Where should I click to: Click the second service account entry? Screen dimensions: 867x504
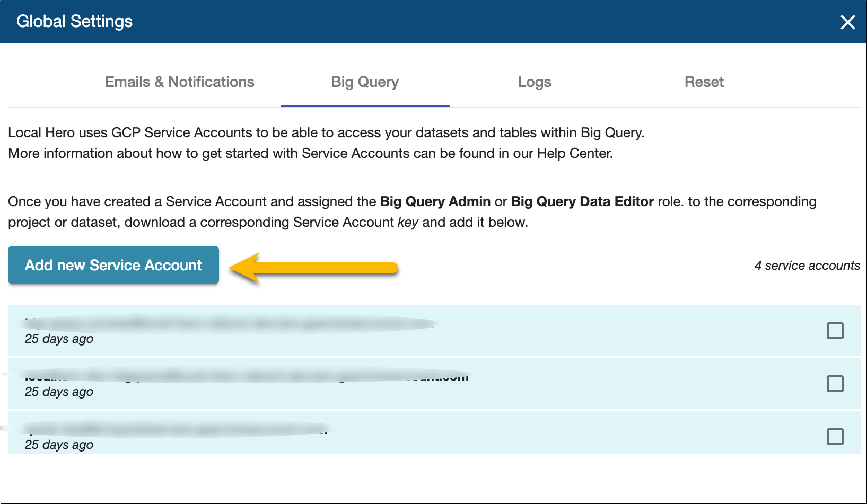click(371, 384)
